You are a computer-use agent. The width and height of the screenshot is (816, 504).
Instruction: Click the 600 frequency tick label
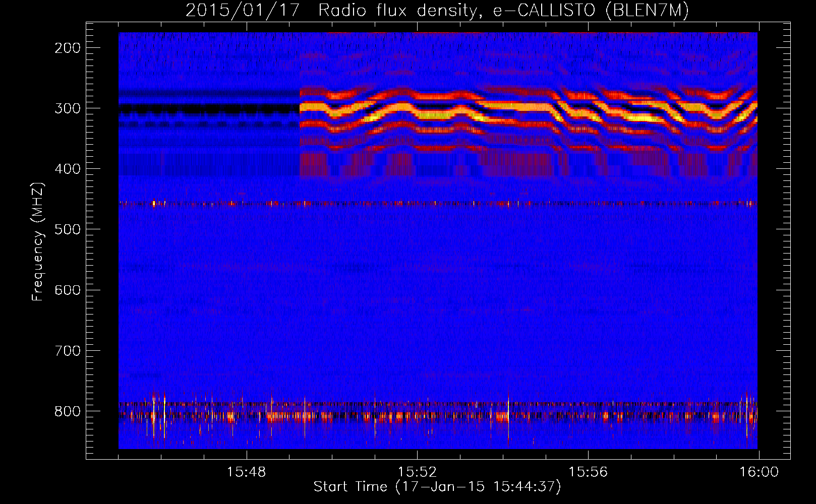tap(68, 290)
